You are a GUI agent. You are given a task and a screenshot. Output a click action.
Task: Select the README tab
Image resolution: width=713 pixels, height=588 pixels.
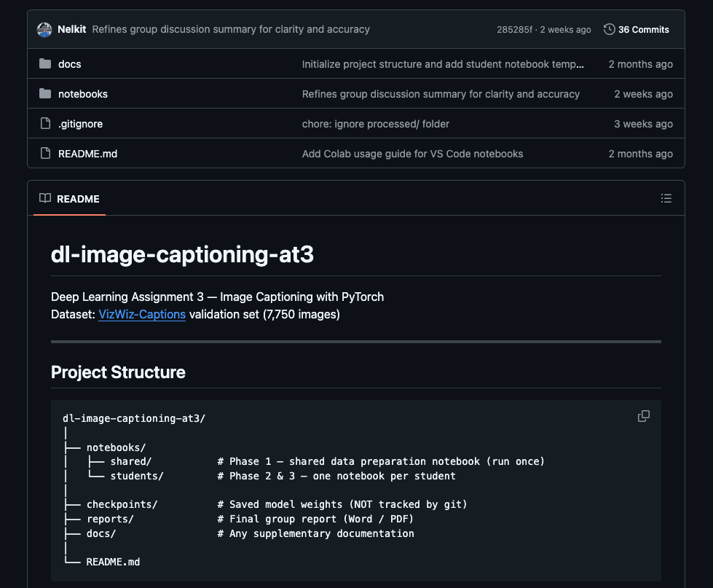[x=70, y=199]
